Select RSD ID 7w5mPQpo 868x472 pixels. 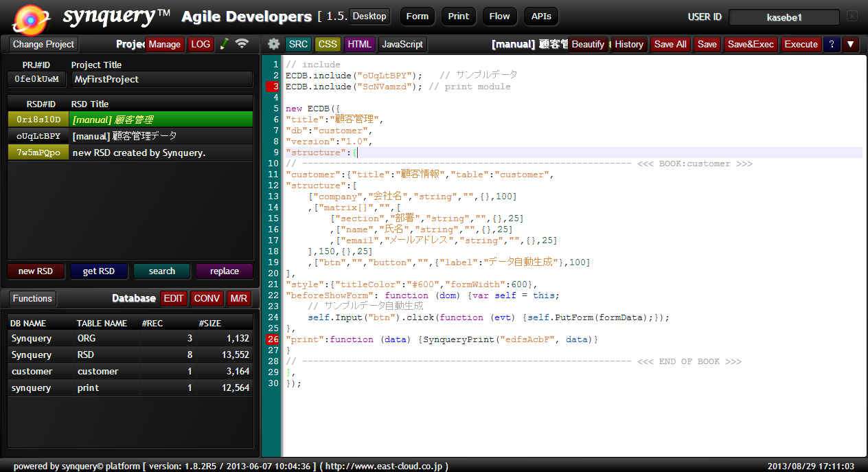pyautogui.click(x=38, y=153)
